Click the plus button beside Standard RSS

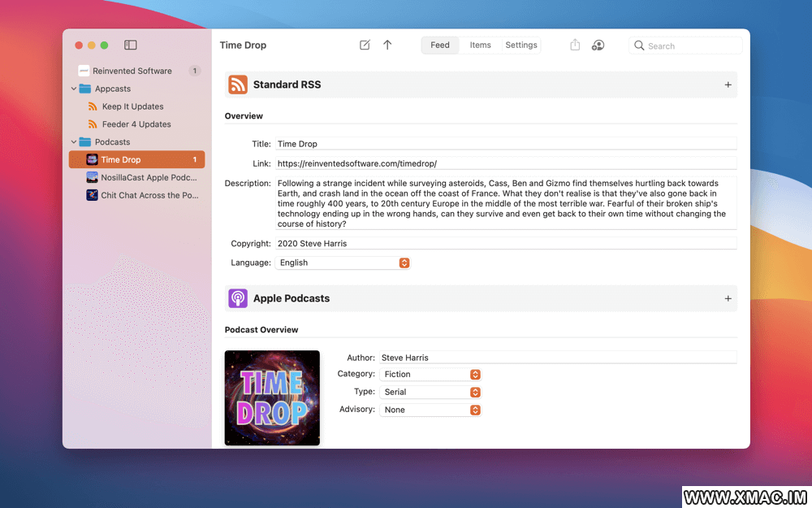[x=728, y=85]
